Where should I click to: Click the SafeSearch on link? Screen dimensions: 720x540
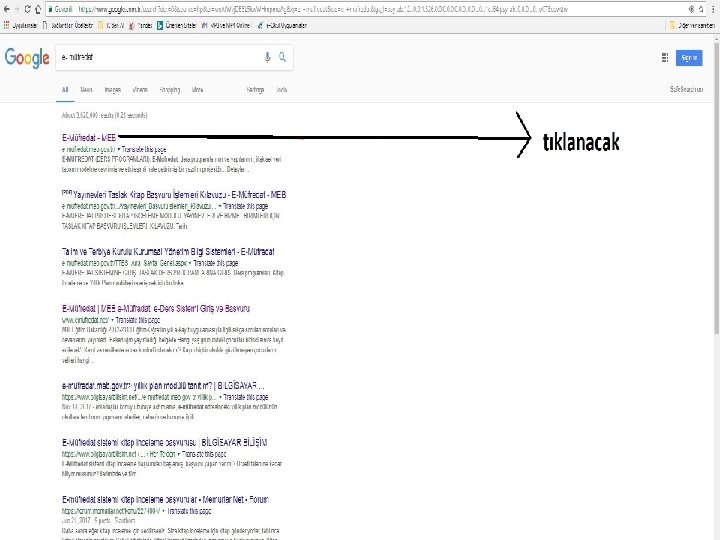coord(686,89)
